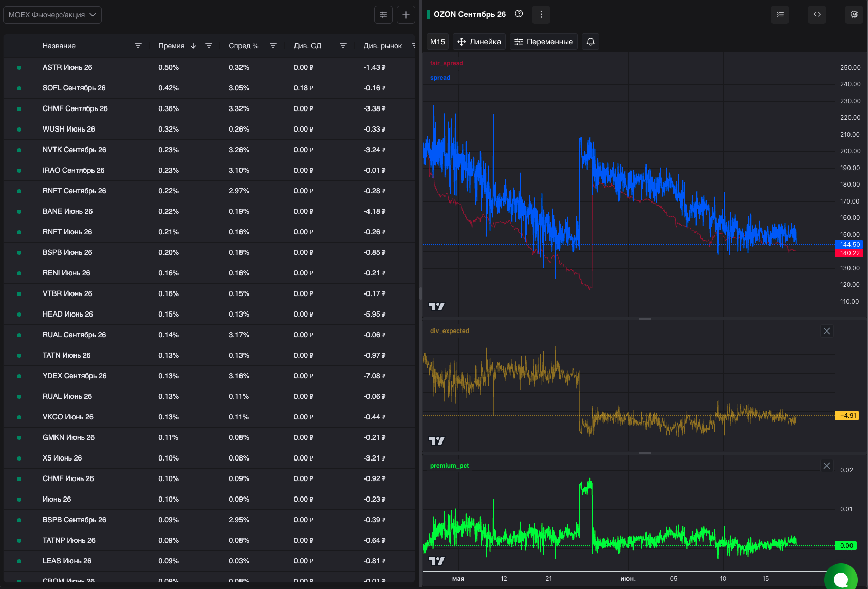Select the RENI Июнь 26 row
This screenshot has width=868, height=589.
pyautogui.click(x=209, y=273)
